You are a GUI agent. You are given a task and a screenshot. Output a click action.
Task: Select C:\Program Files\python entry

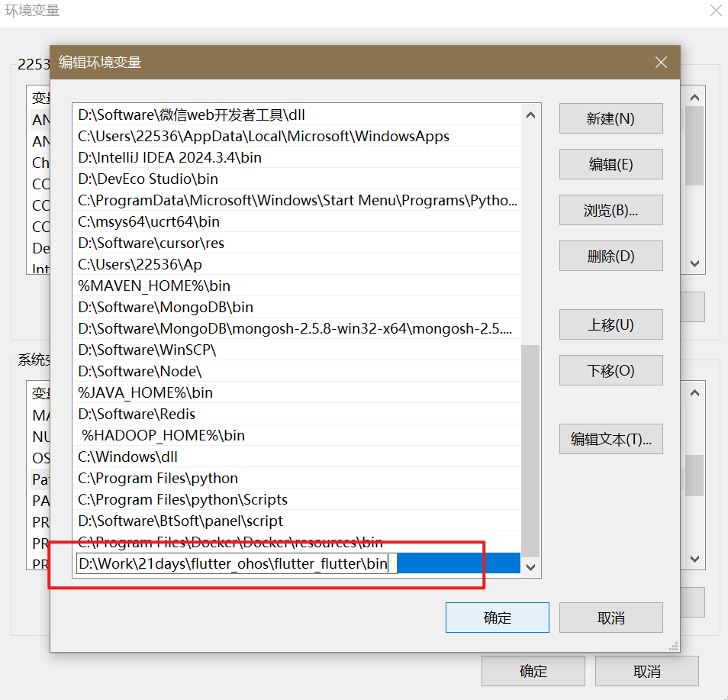(x=297, y=478)
